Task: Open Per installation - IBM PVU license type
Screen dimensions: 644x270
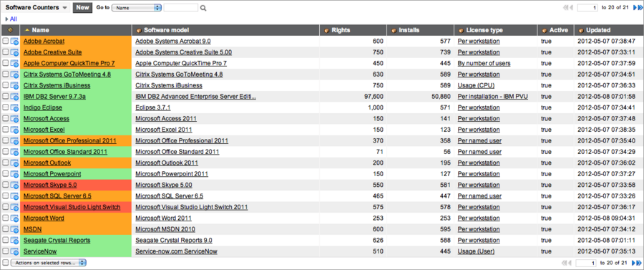Action: click(493, 97)
